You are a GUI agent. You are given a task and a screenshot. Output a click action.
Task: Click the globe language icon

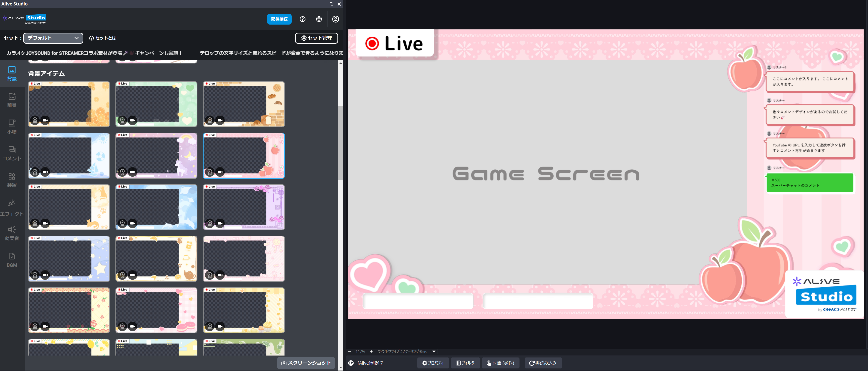tap(319, 19)
